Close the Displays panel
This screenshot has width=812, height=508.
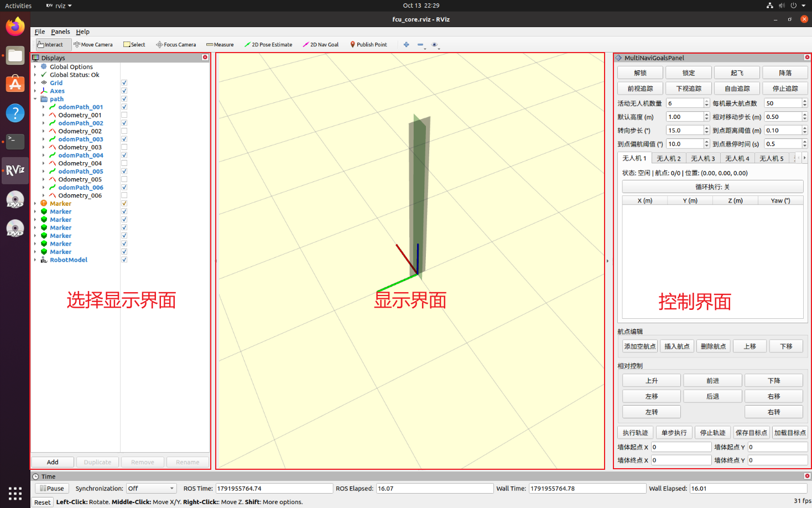click(x=205, y=58)
